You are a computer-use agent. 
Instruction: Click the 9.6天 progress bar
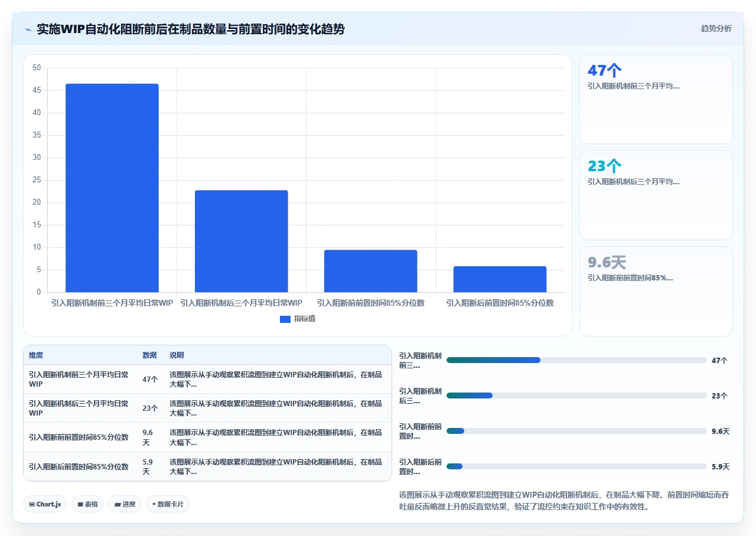(x=576, y=431)
